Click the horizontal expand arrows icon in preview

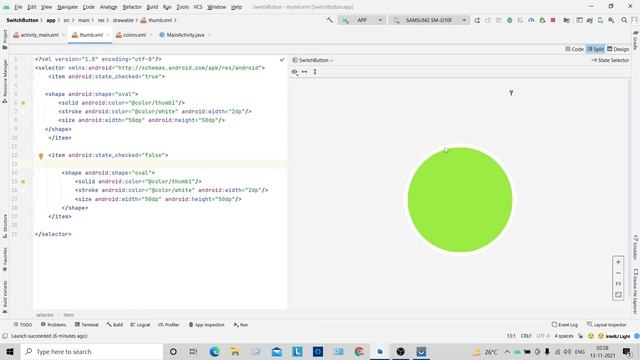[304, 72]
